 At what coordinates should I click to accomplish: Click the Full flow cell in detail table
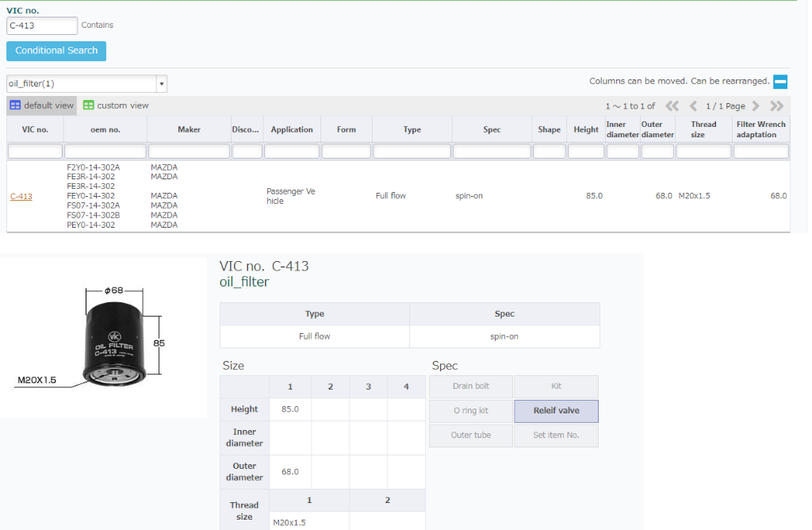tap(314, 336)
